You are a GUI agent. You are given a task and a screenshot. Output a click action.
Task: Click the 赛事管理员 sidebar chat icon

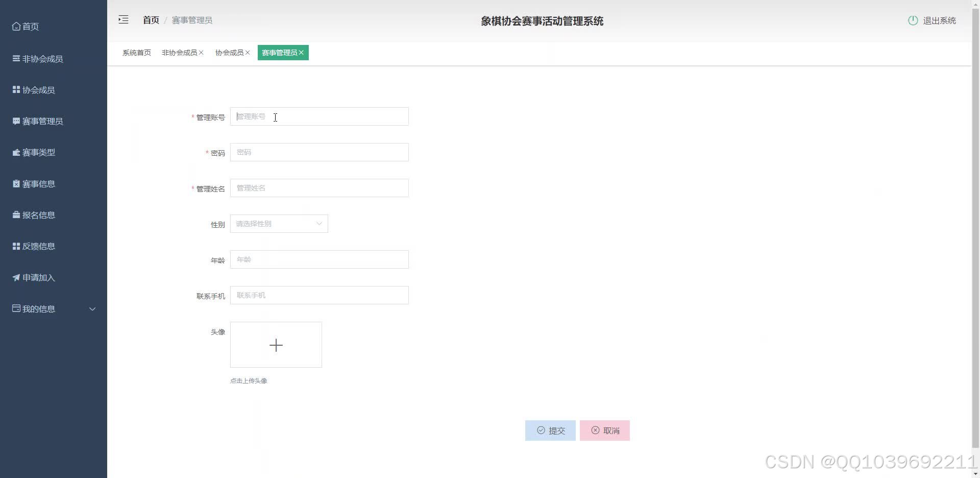[16, 121]
